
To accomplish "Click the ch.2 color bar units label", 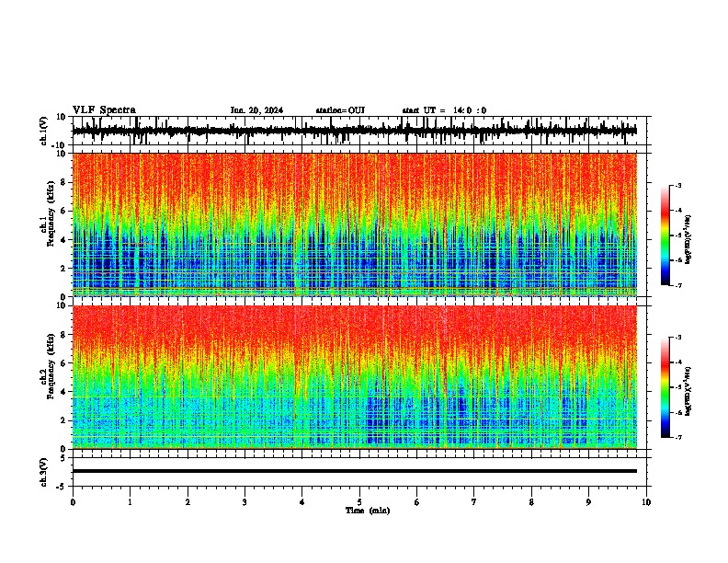I will point(688,391).
